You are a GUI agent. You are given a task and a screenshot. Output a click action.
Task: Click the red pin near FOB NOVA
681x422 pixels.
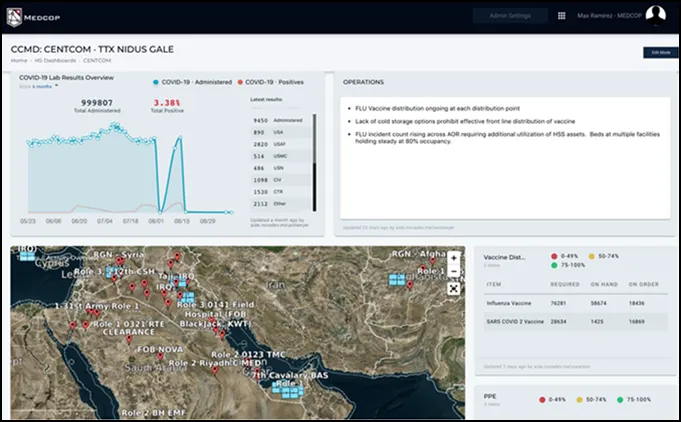[160, 356]
